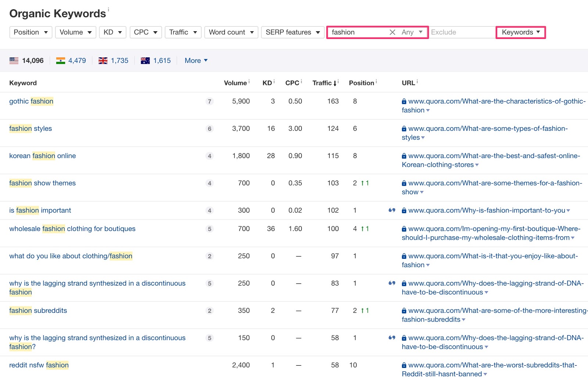The height and width of the screenshot is (383, 588).
Task: Click the India flag icon
Action: [60, 60]
